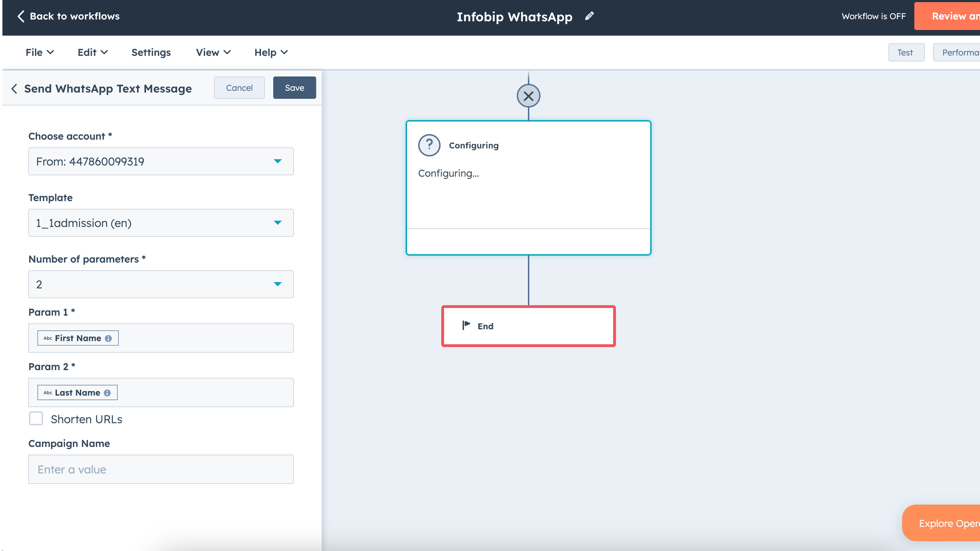Viewport: 980px width, 551px height.
Task: Click the X icon on the trigger node
Action: tap(528, 96)
